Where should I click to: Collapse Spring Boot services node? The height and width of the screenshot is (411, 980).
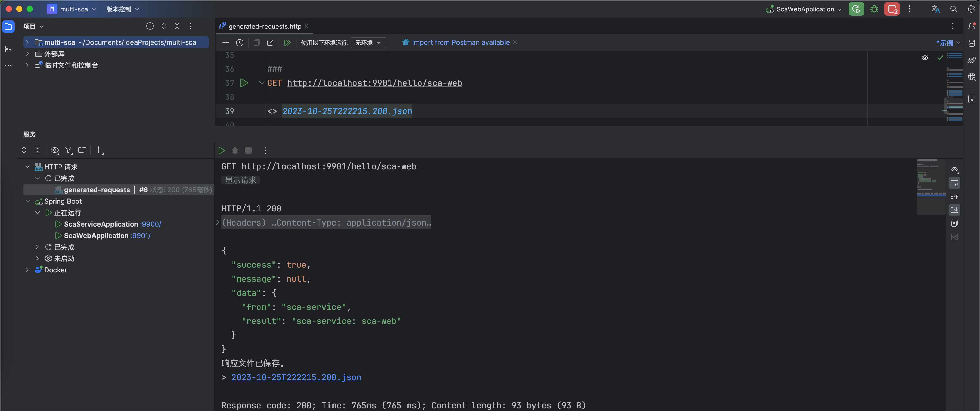pos(27,201)
